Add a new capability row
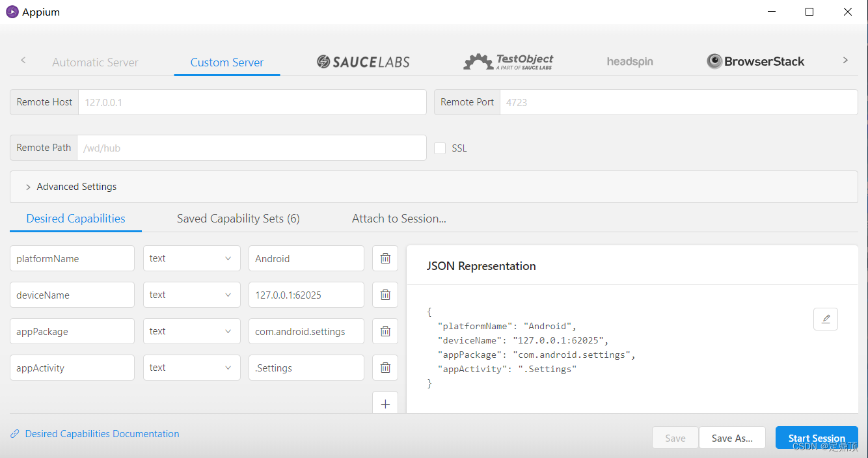Viewport: 868px width, 458px height. point(385,403)
